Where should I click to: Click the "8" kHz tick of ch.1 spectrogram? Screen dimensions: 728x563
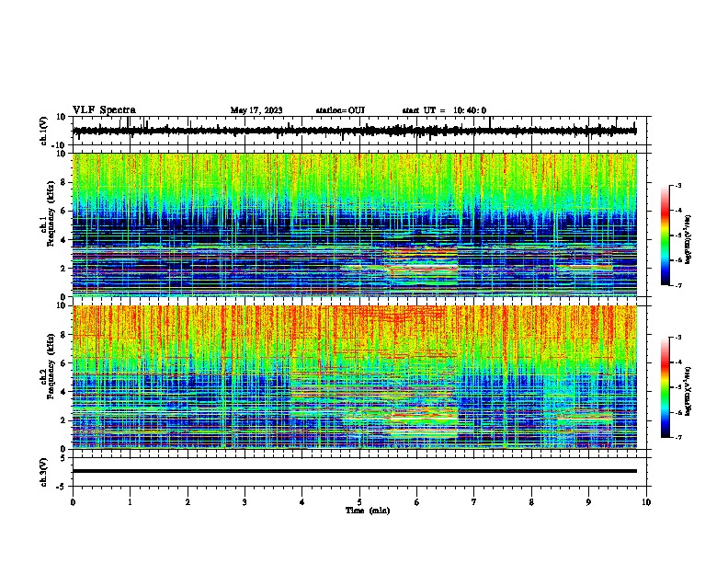pos(63,182)
